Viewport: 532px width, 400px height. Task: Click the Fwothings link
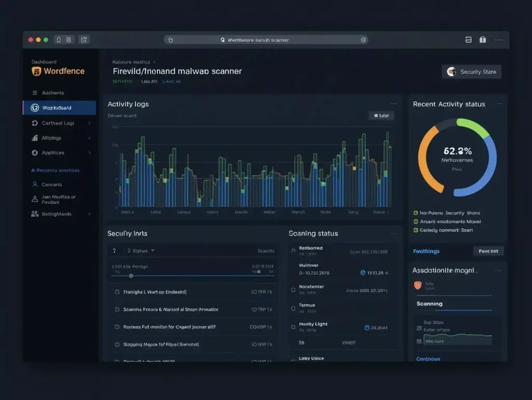426,251
